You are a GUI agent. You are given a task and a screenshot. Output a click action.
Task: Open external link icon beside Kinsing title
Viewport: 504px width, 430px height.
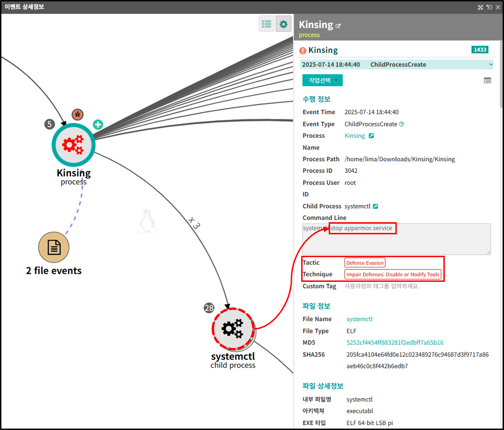[x=338, y=26]
